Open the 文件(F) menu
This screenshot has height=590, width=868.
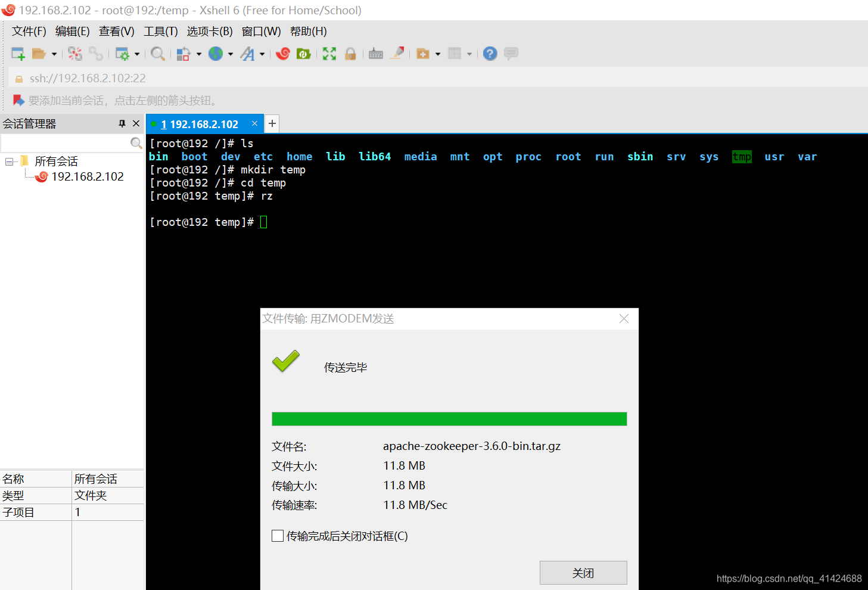[x=29, y=32]
